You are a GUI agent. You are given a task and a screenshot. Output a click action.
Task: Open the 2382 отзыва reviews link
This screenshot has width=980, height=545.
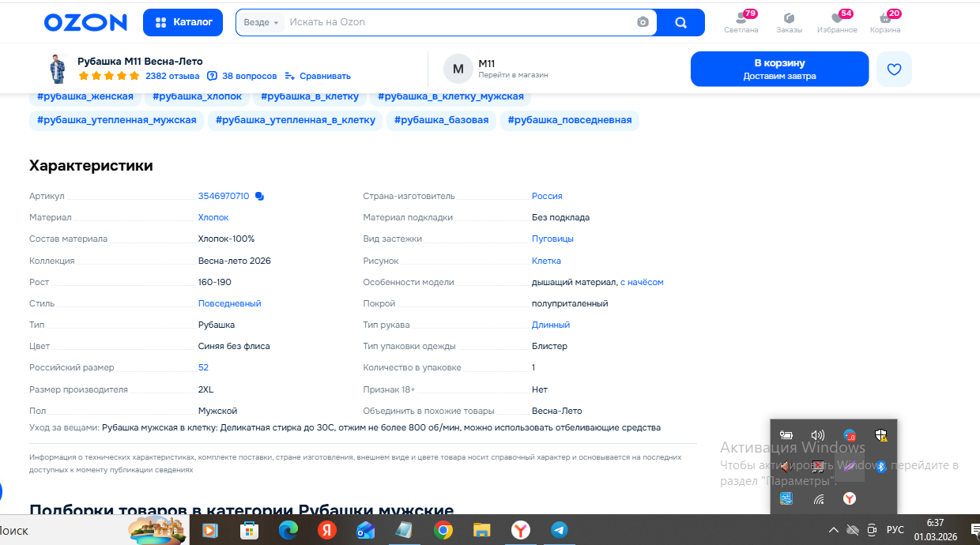click(172, 76)
